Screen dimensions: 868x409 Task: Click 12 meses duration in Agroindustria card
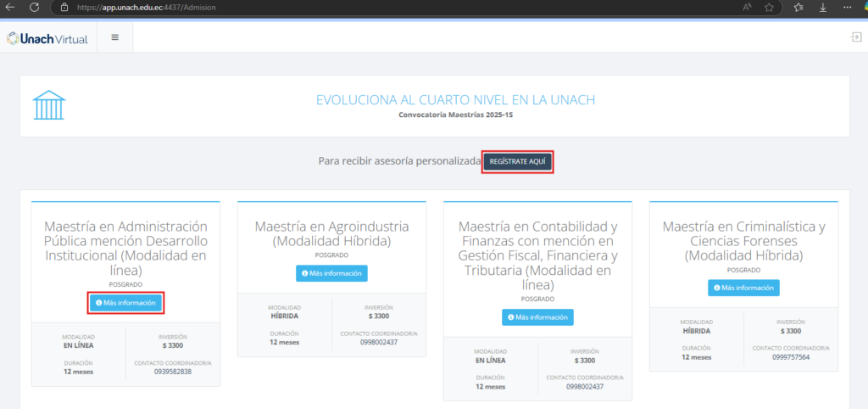point(285,342)
